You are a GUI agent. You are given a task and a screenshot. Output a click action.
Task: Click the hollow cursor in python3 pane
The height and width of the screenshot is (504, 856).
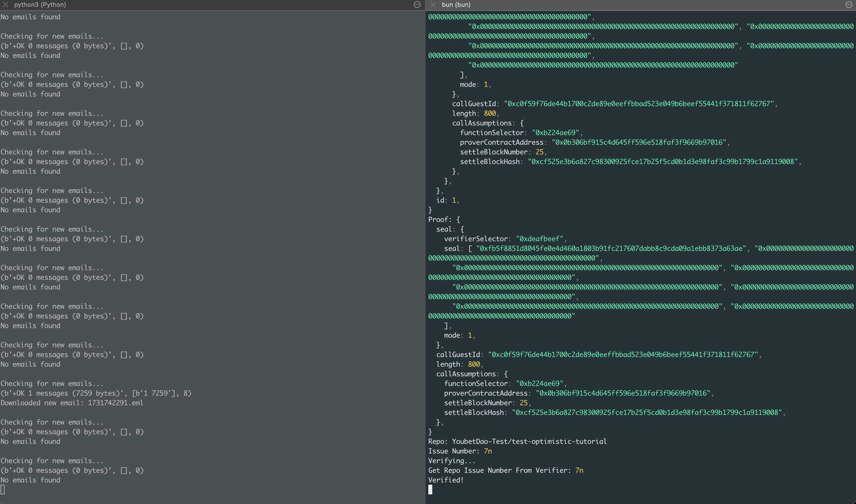(3, 490)
